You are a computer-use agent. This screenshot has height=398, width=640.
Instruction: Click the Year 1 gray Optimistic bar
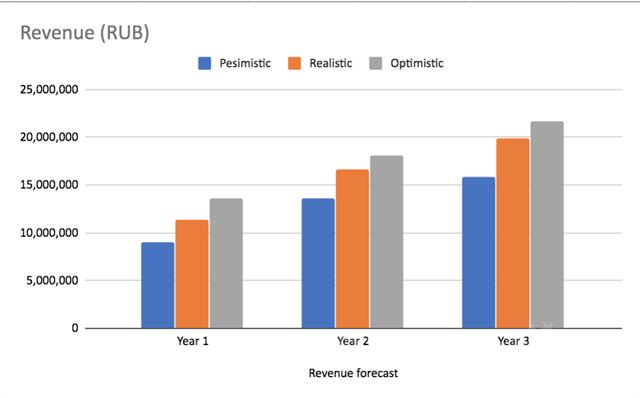(x=226, y=263)
